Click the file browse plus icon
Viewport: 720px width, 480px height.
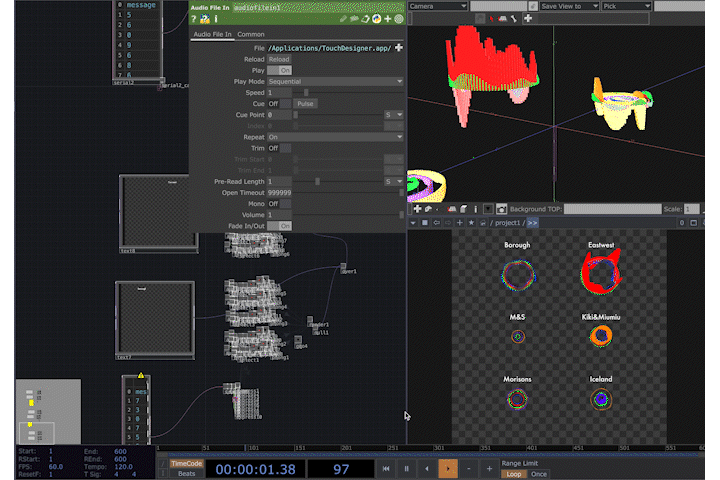(399, 48)
